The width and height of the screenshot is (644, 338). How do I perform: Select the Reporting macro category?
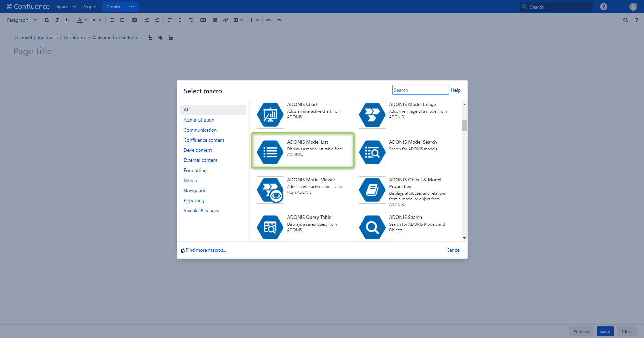(x=194, y=200)
